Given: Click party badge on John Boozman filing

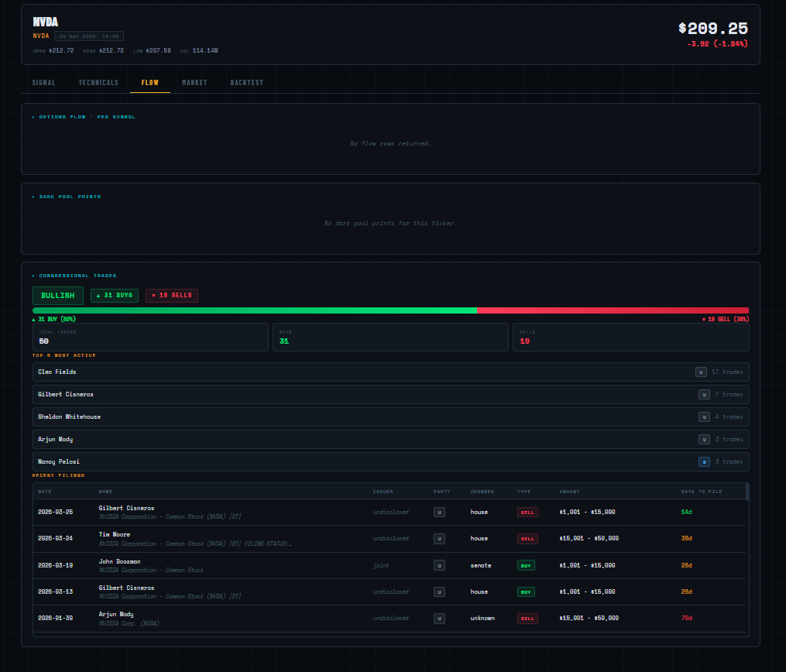Looking at the screenshot, I should [x=439, y=565].
